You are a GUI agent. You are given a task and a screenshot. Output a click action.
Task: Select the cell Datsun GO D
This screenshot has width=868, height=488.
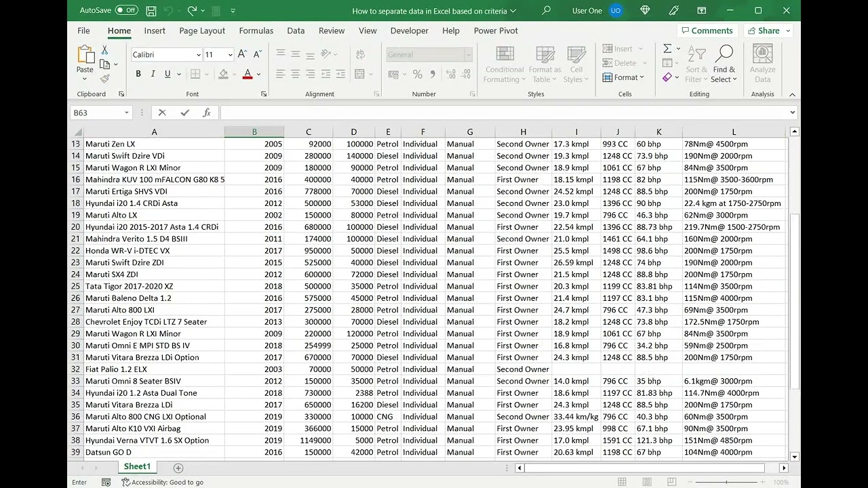pyautogui.click(x=154, y=452)
